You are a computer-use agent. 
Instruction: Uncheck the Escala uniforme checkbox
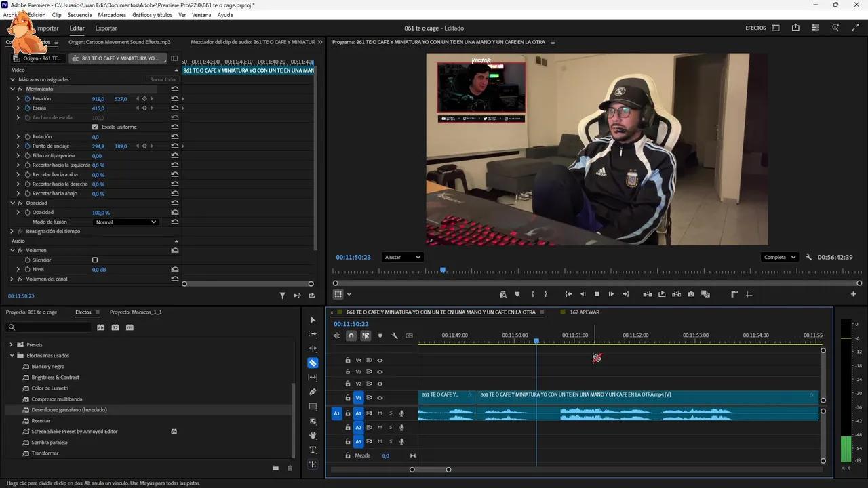click(95, 126)
